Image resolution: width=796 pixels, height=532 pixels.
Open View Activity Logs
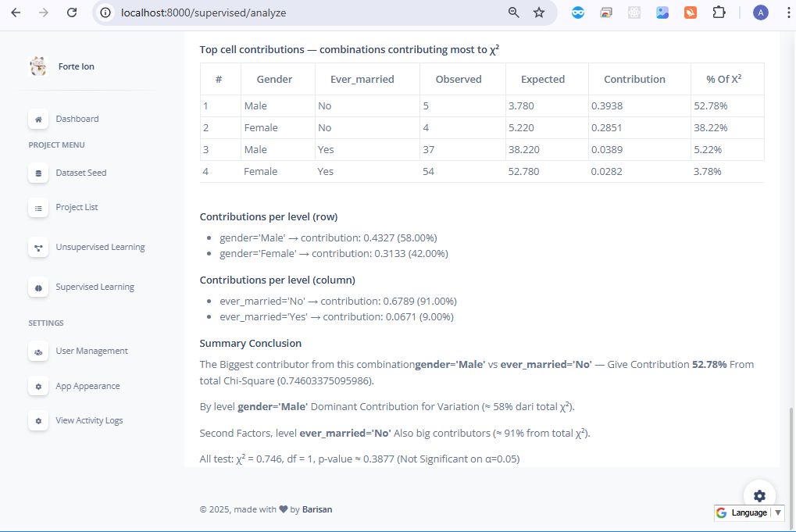pos(89,420)
